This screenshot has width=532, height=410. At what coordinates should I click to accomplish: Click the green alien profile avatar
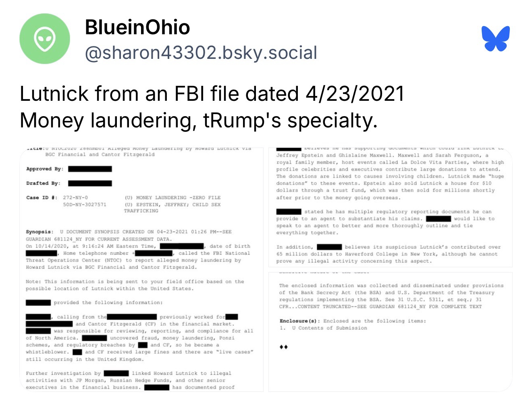point(45,39)
